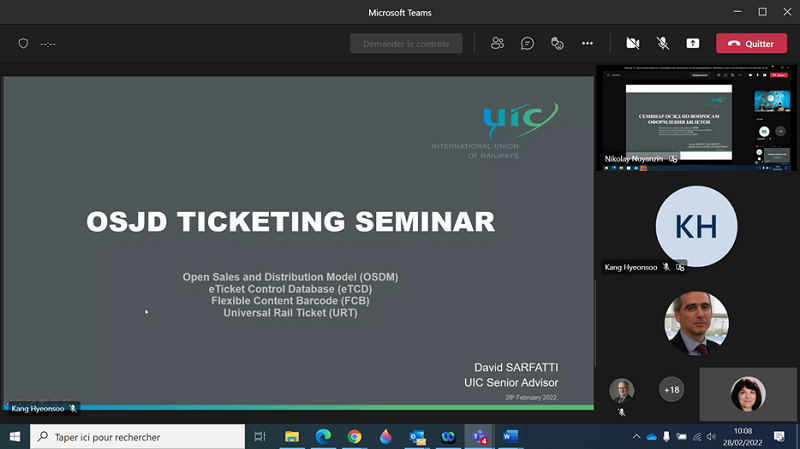
Task: Expand hidden system tray icons
Action: [x=636, y=437]
